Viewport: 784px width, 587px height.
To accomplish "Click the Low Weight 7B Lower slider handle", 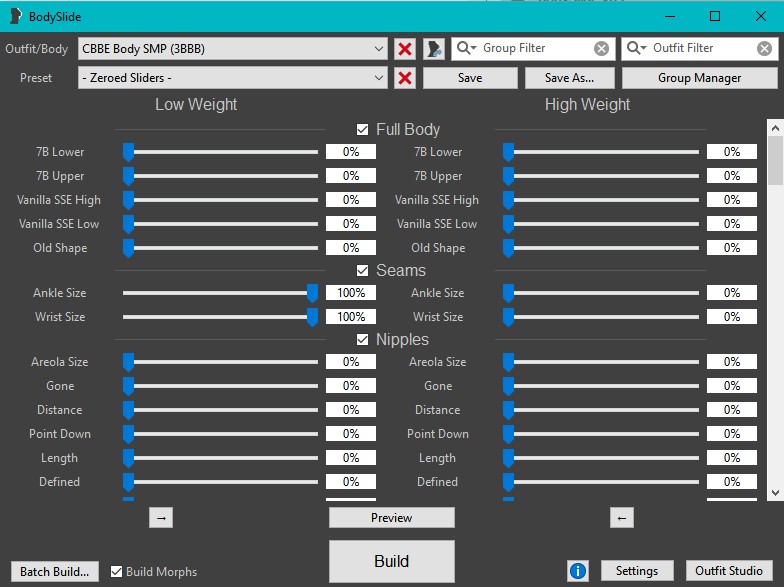I will (x=128, y=152).
